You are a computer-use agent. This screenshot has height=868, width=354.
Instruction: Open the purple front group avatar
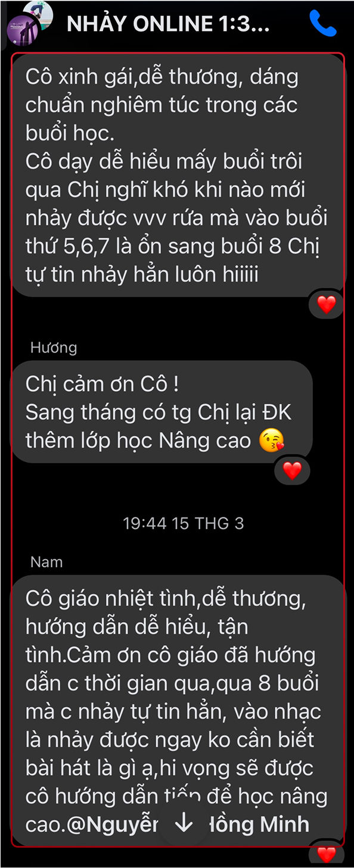pyautogui.click(x=23, y=31)
